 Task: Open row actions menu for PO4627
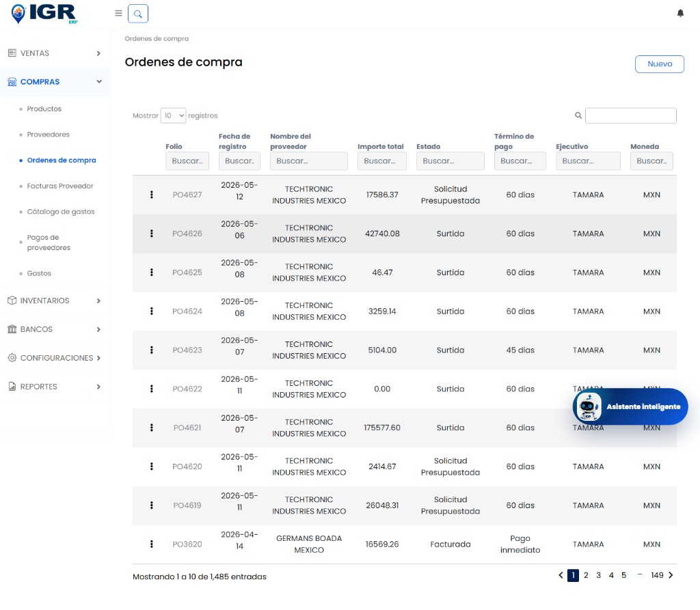pyautogui.click(x=152, y=195)
